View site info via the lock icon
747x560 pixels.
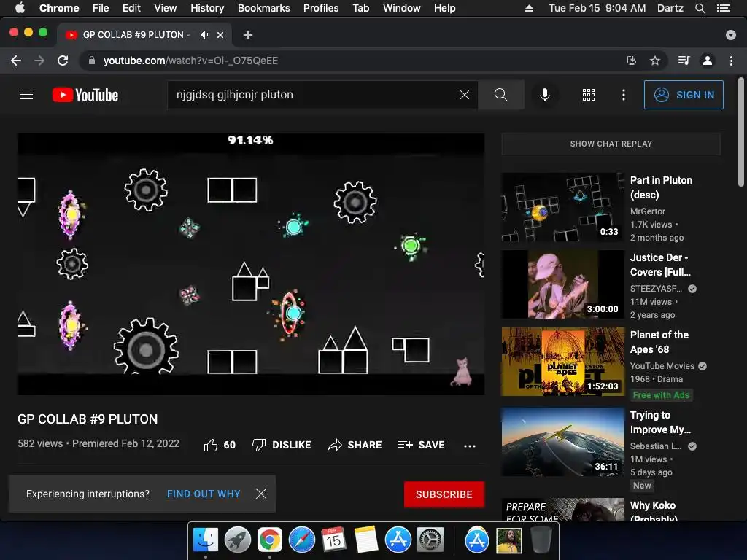(92, 61)
